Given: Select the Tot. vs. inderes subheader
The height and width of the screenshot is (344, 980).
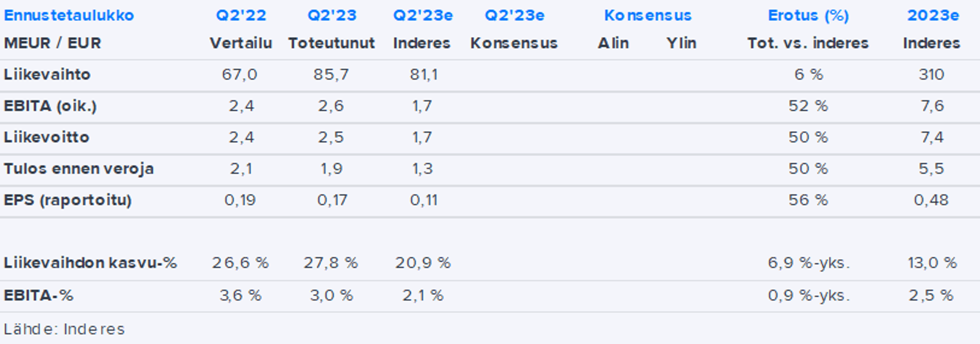Looking at the screenshot, I should [x=808, y=43].
